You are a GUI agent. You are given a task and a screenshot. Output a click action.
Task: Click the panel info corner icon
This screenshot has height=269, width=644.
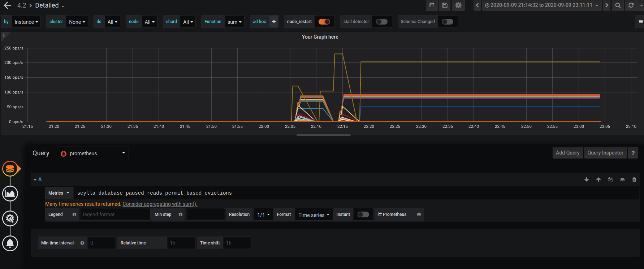point(4,35)
